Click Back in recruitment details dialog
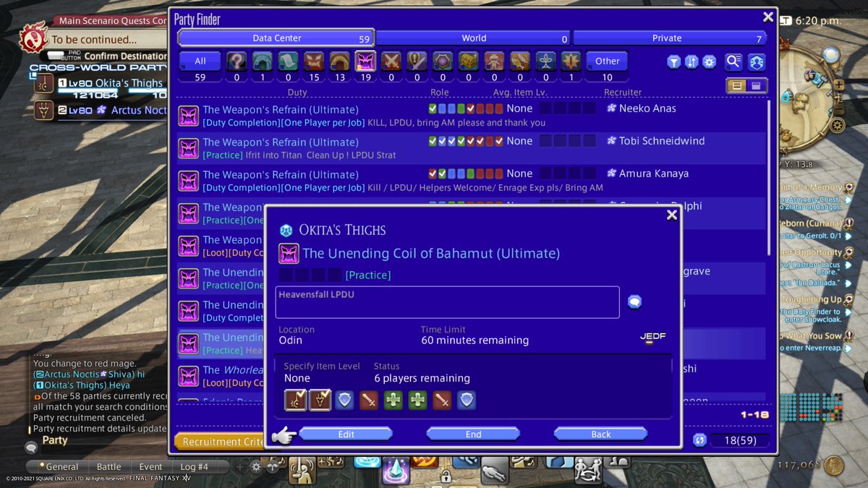 (x=601, y=435)
